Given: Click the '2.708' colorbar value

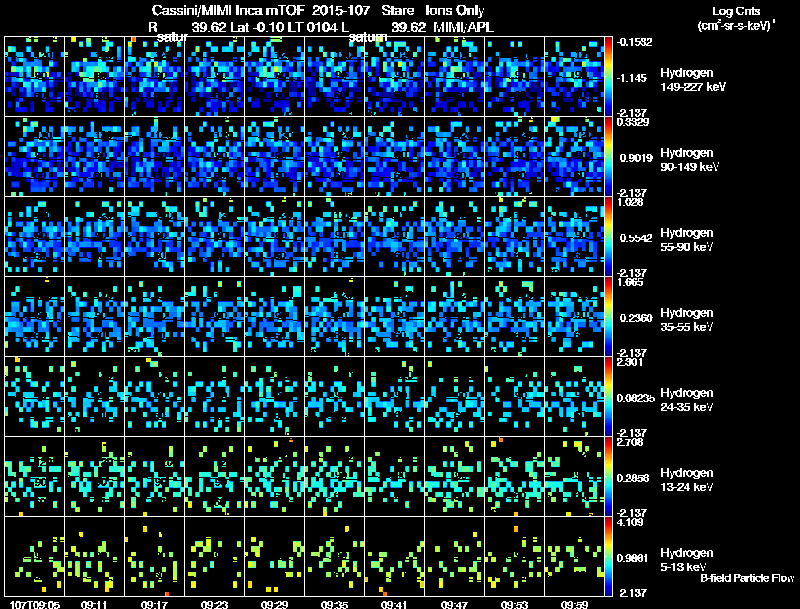Looking at the screenshot, I should (x=630, y=442).
